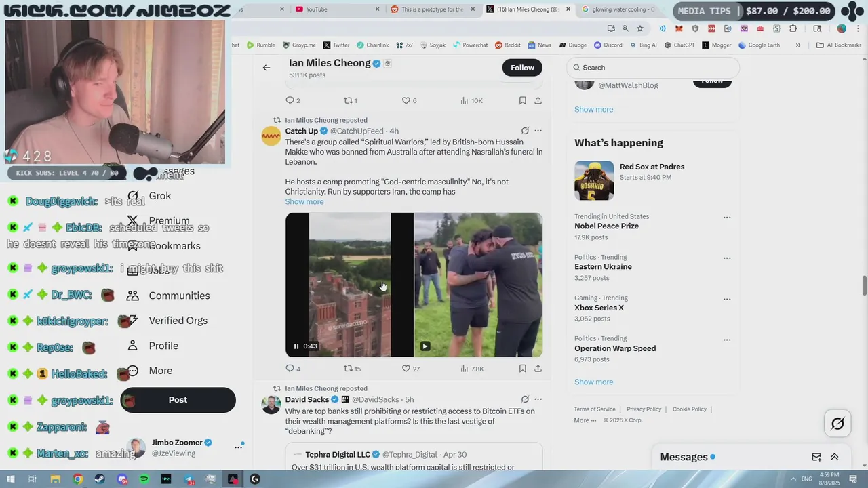Expand hidden bookmarks overflow chevron
The image size is (868, 488).
[x=798, y=45]
